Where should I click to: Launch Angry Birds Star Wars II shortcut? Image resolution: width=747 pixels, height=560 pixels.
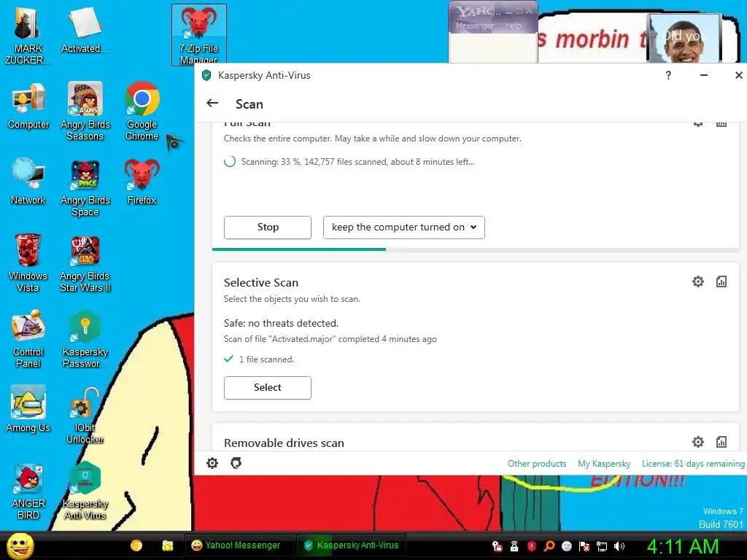pos(85,264)
